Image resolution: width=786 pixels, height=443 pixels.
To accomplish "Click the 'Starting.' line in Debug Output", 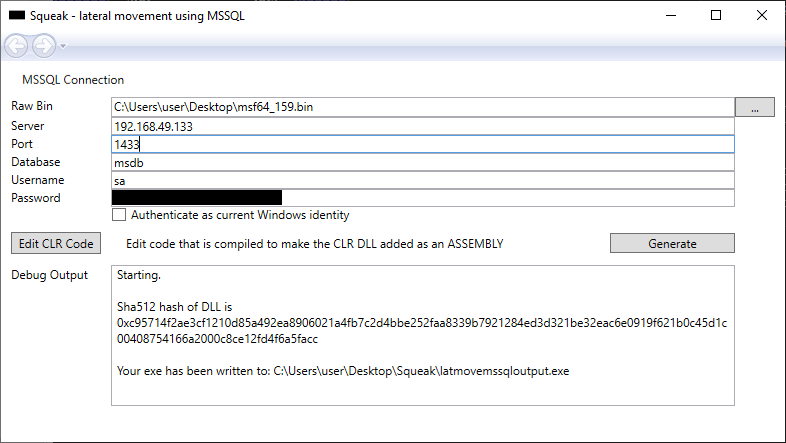I will click(138, 275).
